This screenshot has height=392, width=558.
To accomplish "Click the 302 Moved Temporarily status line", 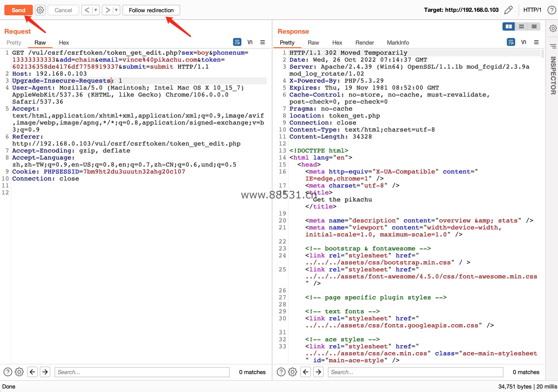I will [348, 53].
